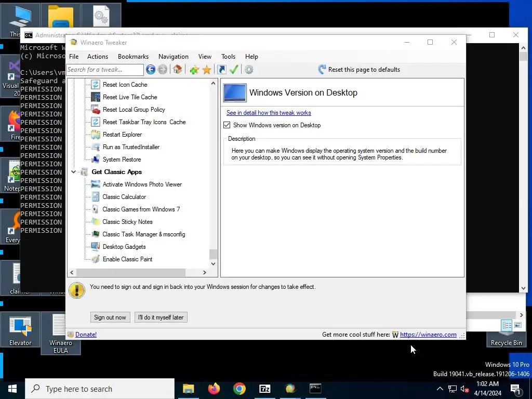Go back with the blue arrow toolbar icon
Image resolution: width=532 pixels, height=399 pixels.
151,70
